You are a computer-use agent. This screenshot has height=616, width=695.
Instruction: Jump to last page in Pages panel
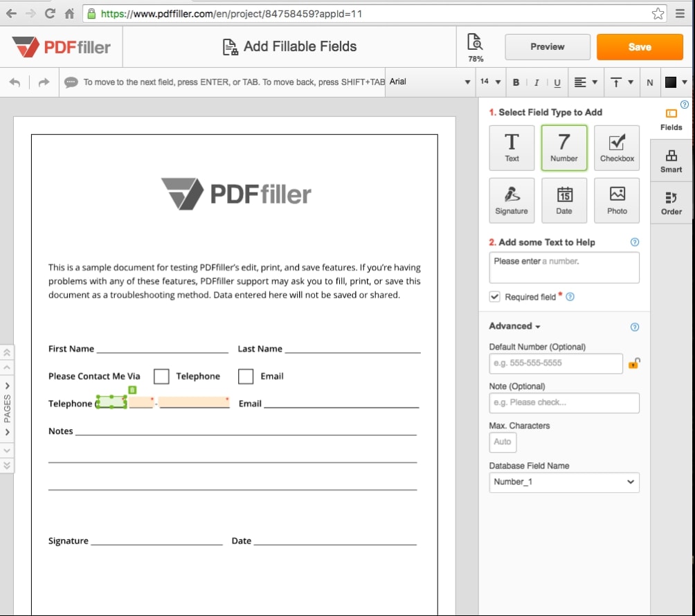pos(7,465)
